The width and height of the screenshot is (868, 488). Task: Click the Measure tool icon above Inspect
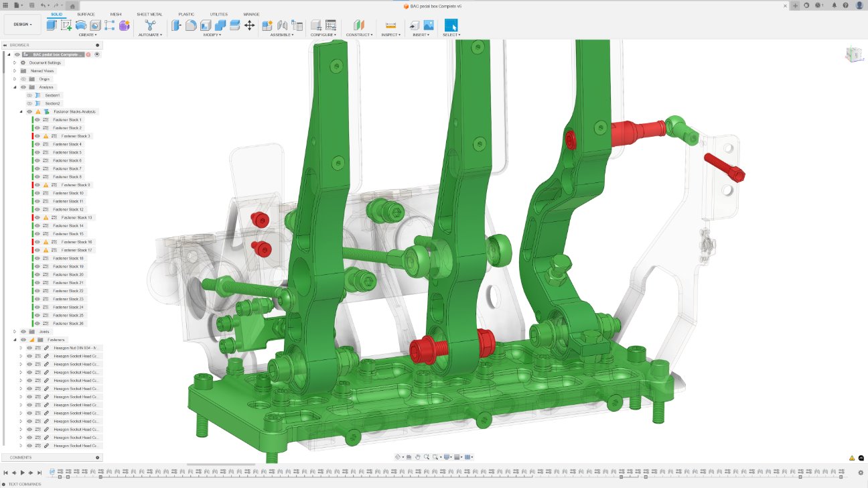click(x=389, y=24)
